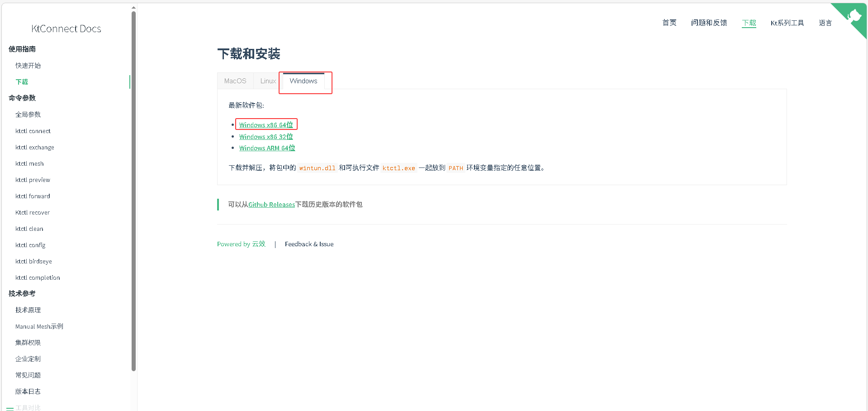
Task: Open the GitHub corner icon
Action: coord(853,16)
